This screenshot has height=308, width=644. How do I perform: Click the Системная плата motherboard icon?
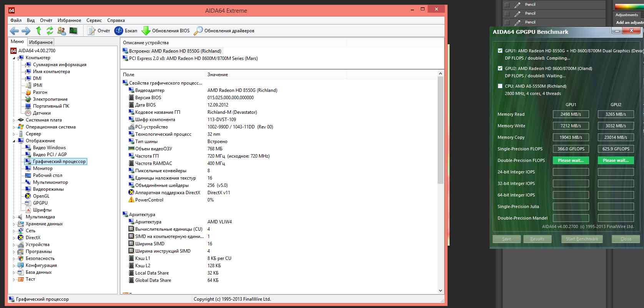point(21,120)
